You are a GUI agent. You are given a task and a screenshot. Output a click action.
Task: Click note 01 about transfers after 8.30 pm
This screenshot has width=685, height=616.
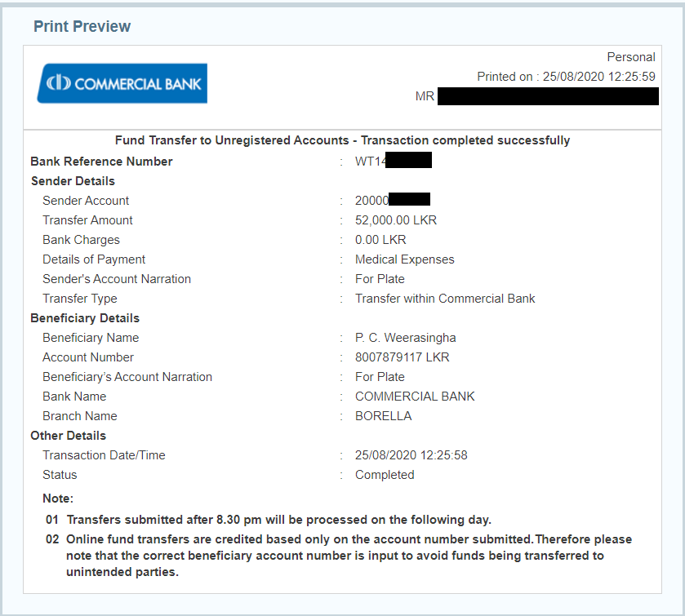[269, 520]
